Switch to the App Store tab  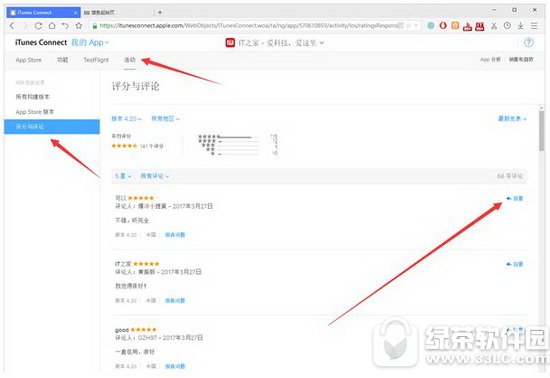(28, 60)
